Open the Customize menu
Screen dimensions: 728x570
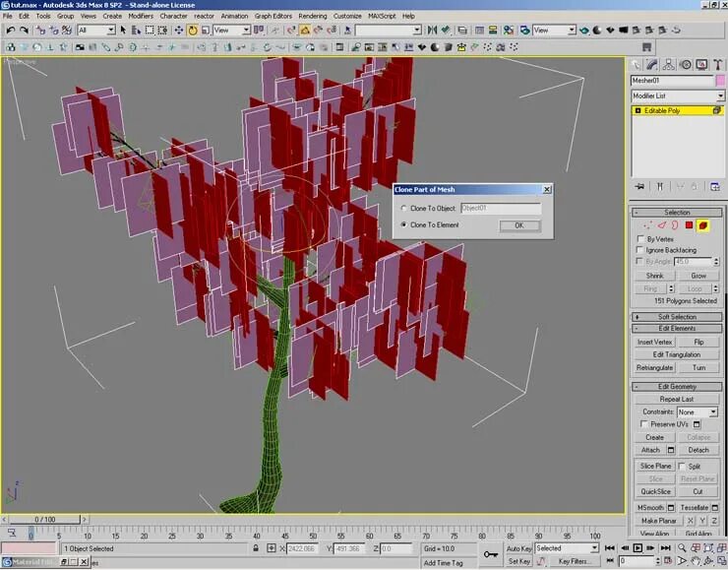point(347,16)
